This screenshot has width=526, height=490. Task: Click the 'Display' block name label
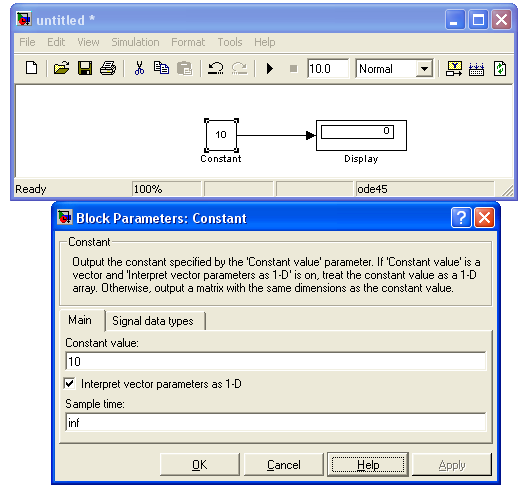[361, 159]
